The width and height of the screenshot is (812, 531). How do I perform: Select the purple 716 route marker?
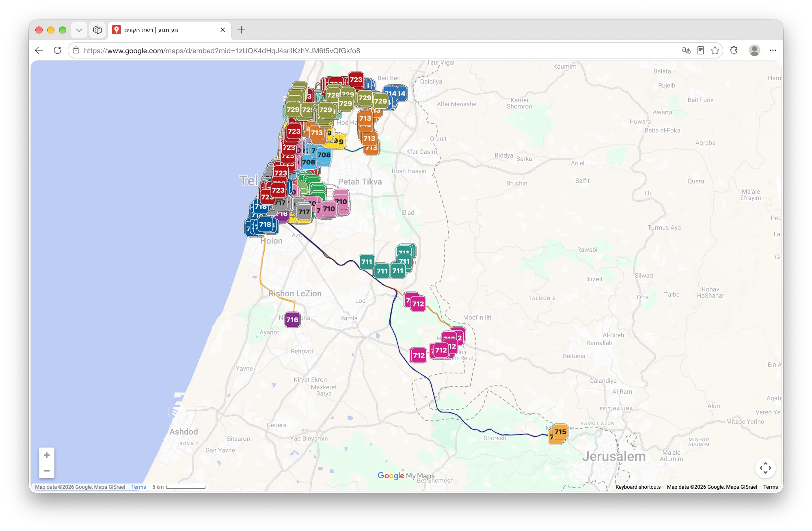pyautogui.click(x=292, y=319)
